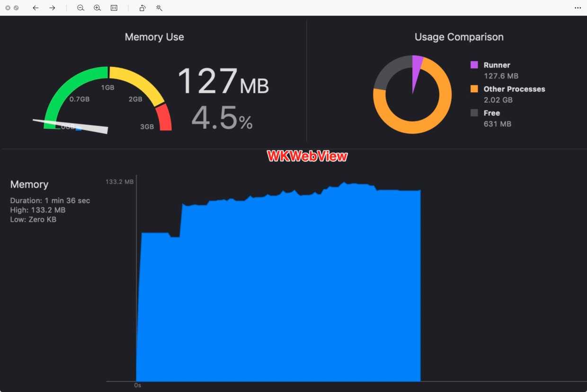The width and height of the screenshot is (587, 392).
Task: Zoom in with the plus magnifier
Action: click(97, 8)
